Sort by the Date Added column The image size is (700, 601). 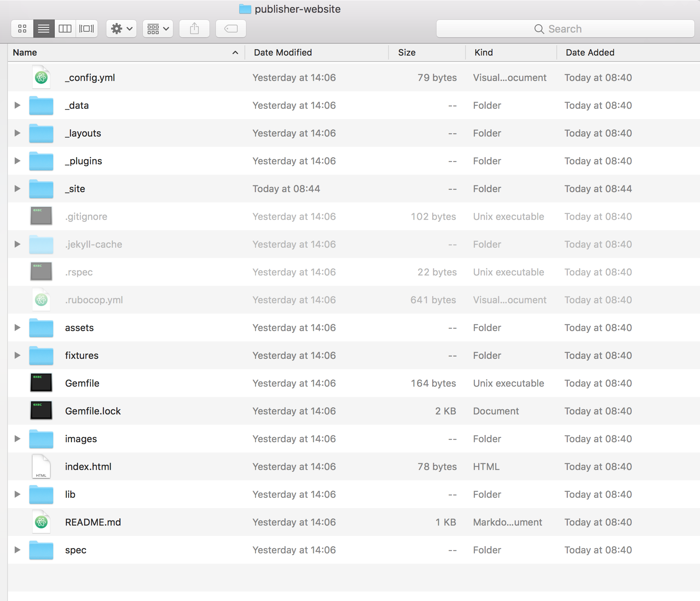(629, 52)
